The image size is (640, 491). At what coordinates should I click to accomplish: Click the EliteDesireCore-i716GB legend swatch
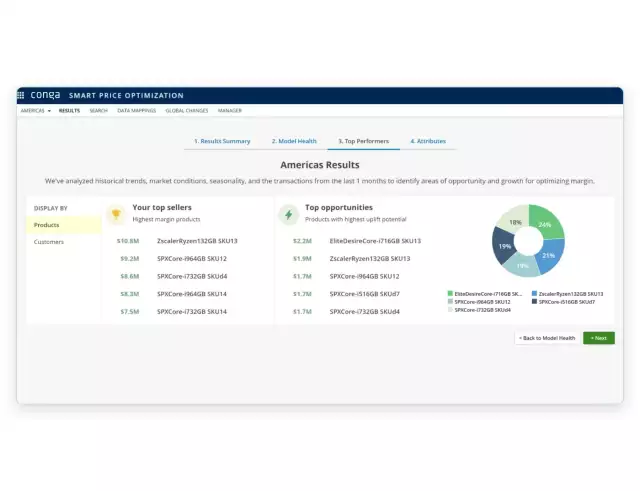pos(450,293)
